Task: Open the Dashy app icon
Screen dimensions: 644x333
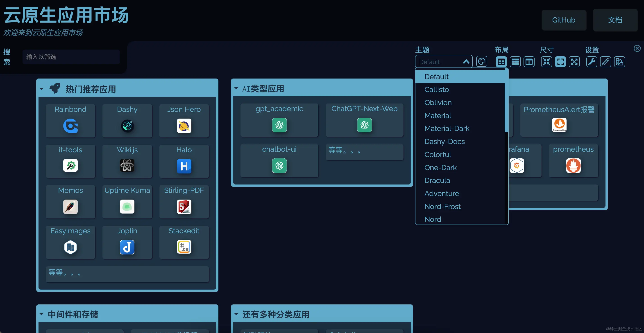Action: [x=127, y=126]
